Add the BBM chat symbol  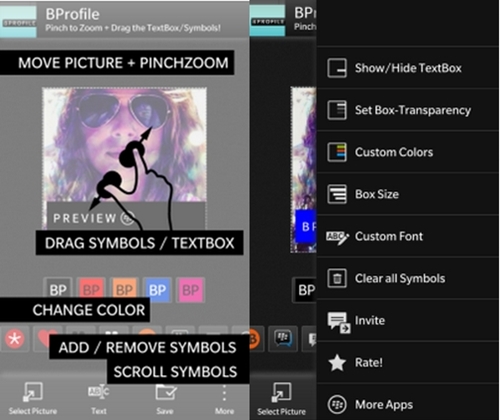283,339
